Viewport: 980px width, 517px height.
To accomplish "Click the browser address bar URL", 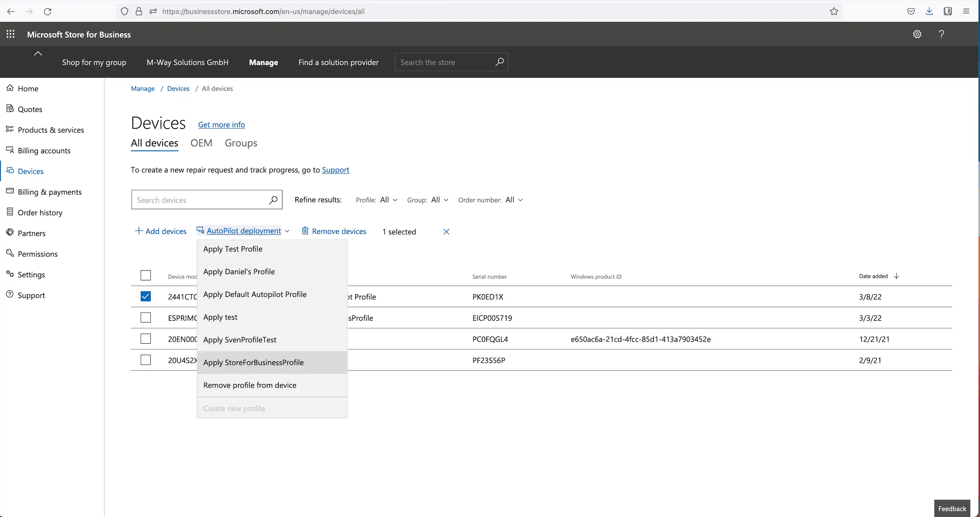I will [x=263, y=12].
